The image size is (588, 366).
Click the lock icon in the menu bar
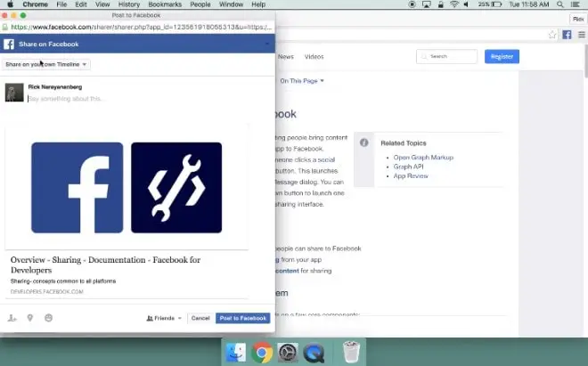pyautogui.click(x=441, y=4)
